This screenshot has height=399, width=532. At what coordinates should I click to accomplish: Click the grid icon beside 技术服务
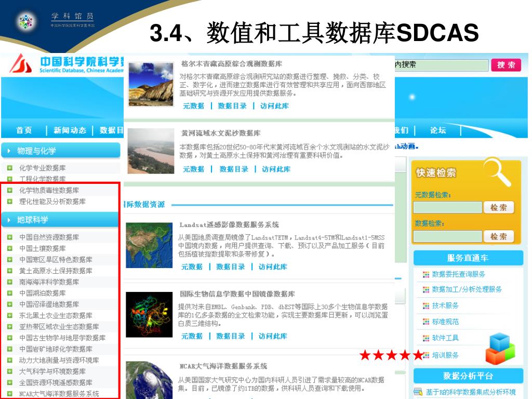point(426,306)
